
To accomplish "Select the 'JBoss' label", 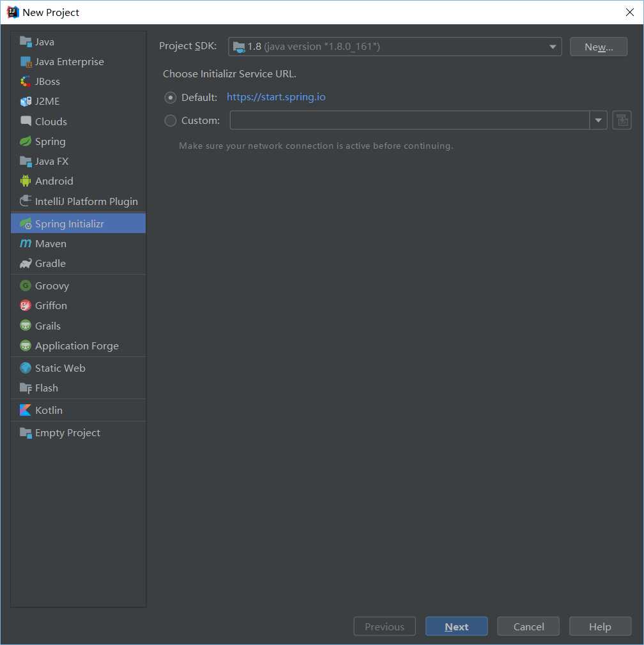I will (x=47, y=82).
